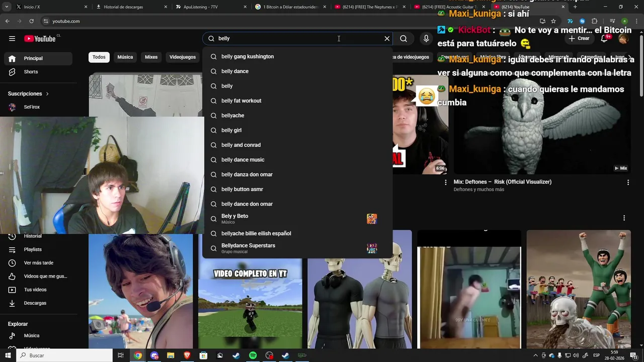
Task: Open a new browser tab
Action: [x=575, y=7]
